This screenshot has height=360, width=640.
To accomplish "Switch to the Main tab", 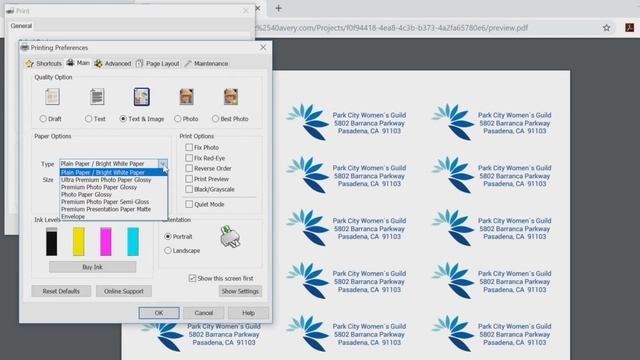I will pyautogui.click(x=78, y=63).
